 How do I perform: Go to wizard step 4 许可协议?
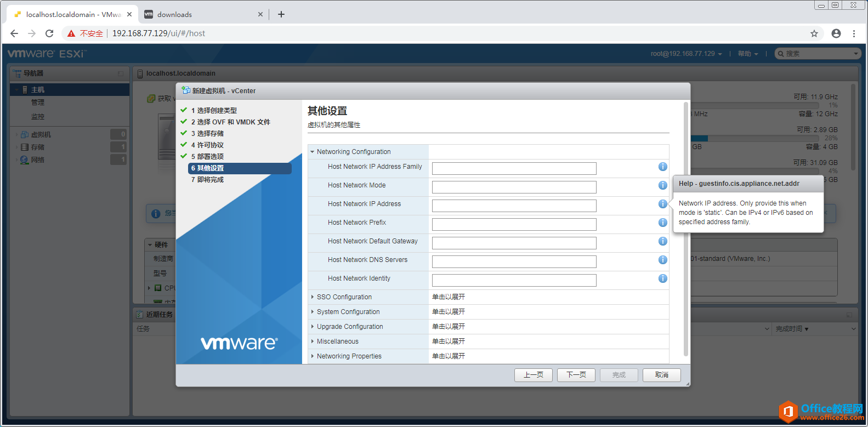(x=207, y=145)
